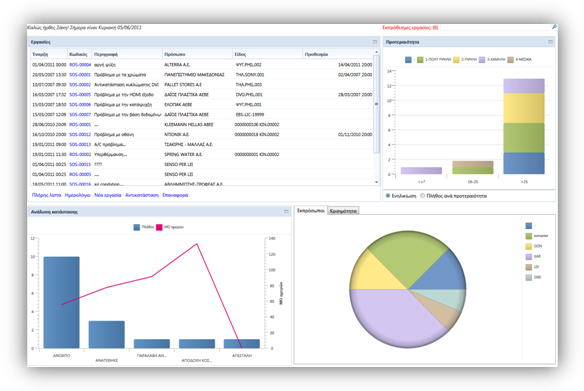
Task: Open task code SOS-00015
Action: (x=80, y=164)
